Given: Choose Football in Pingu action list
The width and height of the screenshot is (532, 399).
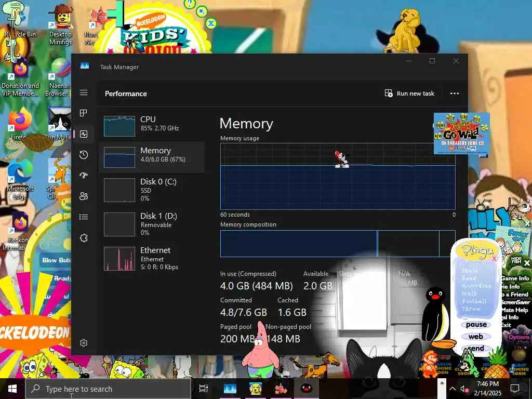Looking at the screenshot, I should (x=474, y=301).
